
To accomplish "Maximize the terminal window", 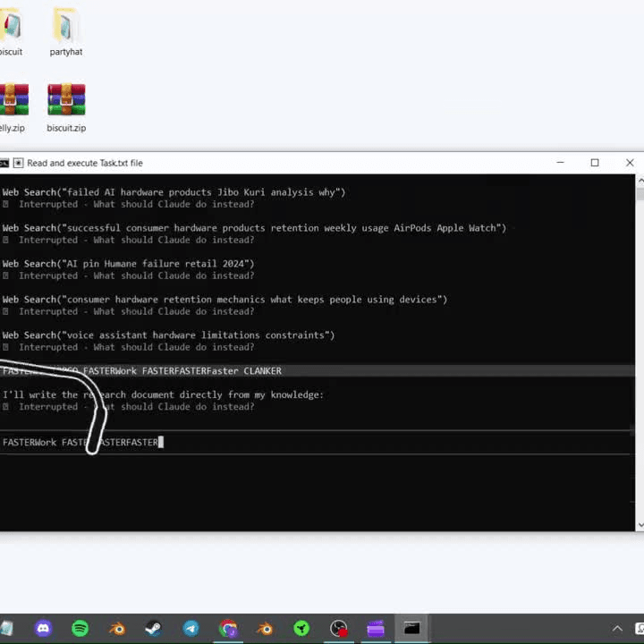I will (x=595, y=163).
